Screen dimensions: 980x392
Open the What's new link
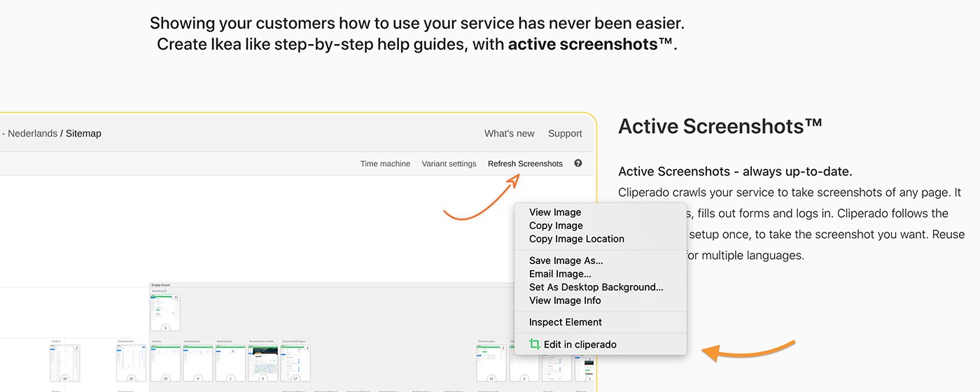[x=509, y=134]
